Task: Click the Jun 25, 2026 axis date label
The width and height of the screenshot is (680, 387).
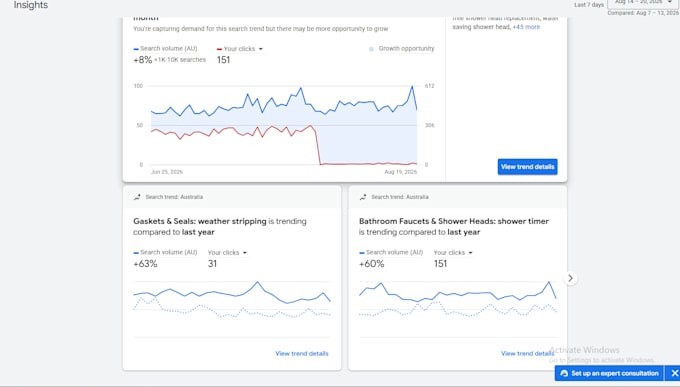Action: click(167, 172)
